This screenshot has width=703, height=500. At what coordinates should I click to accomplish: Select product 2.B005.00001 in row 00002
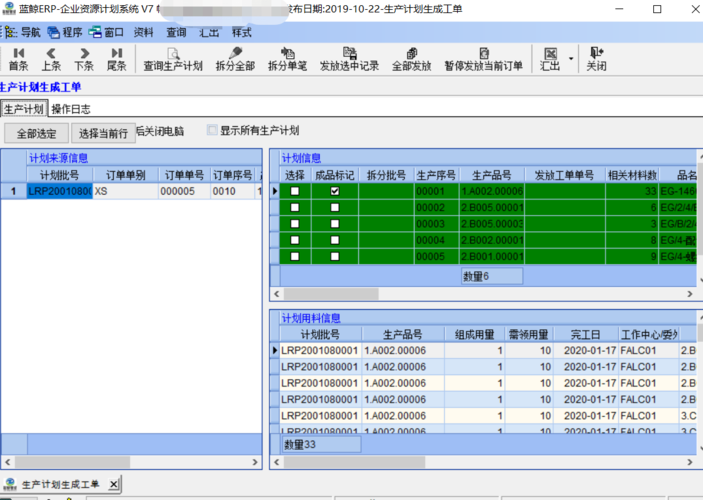(x=492, y=207)
